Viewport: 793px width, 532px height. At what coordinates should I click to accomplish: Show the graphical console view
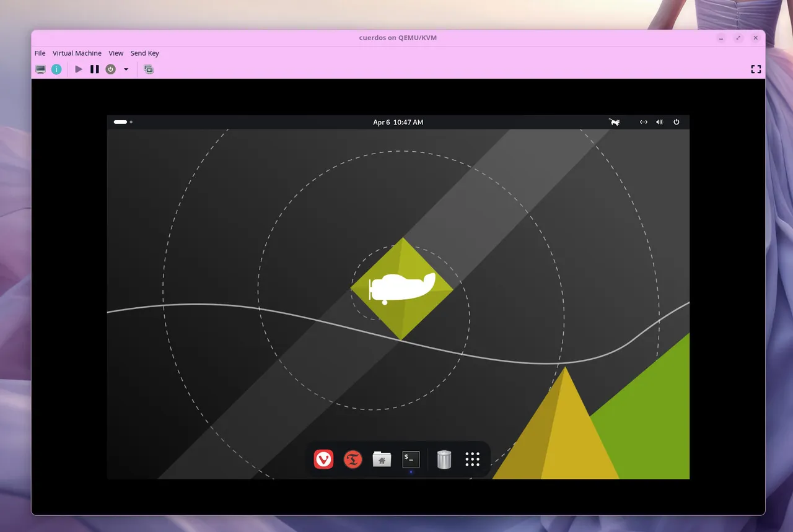40,69
